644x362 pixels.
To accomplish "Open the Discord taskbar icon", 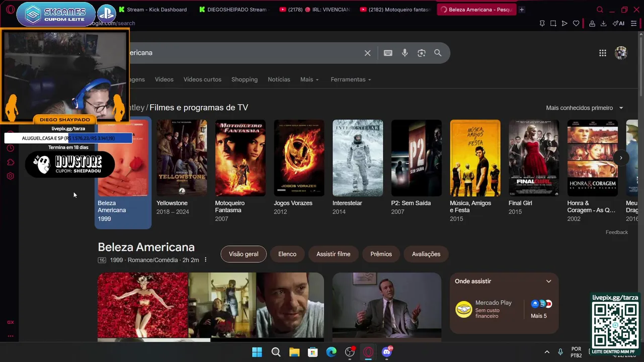I will click(x=386, y=352).
